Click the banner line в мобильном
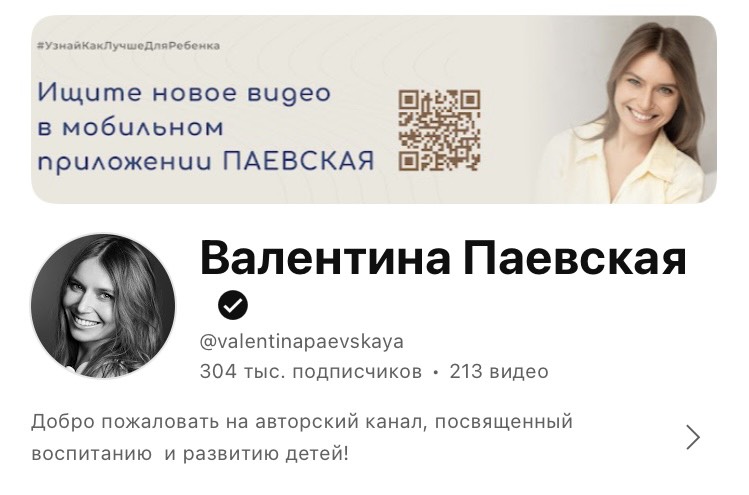Screen dimensions: 749x495 pos(130,128)
